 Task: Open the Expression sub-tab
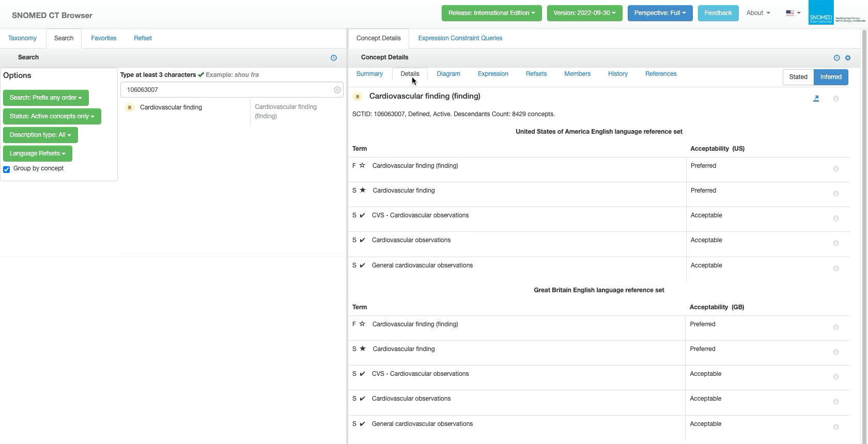point(493,74)
